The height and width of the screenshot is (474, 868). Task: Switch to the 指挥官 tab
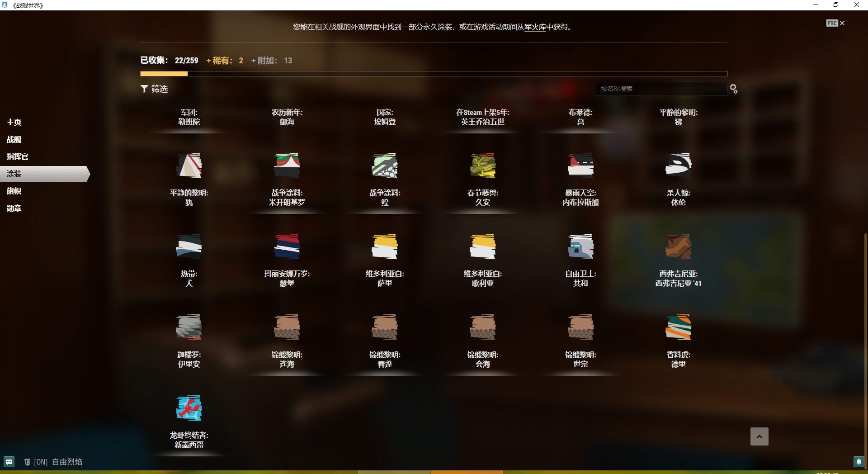pos(18,156)
